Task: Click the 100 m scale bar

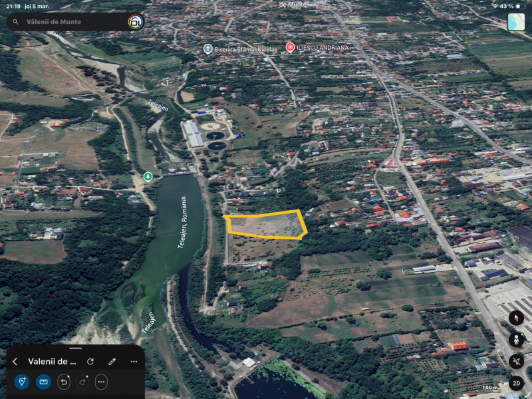Action: click(489, 388)
